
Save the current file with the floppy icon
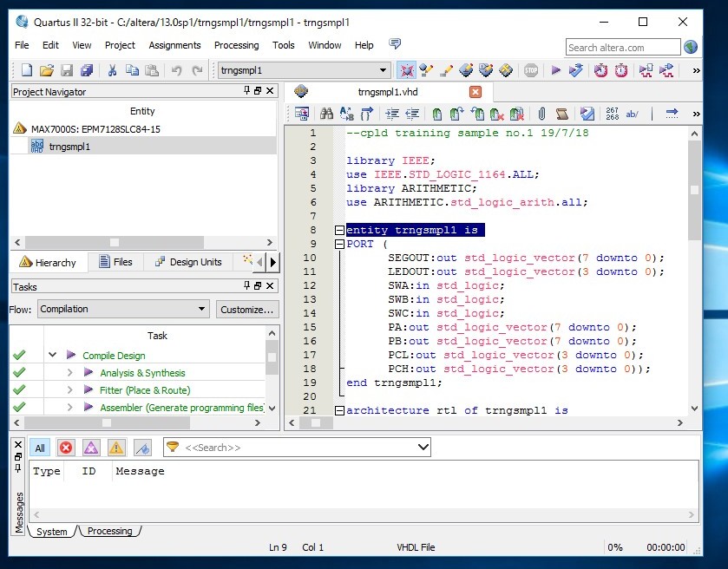pos(67,70)
